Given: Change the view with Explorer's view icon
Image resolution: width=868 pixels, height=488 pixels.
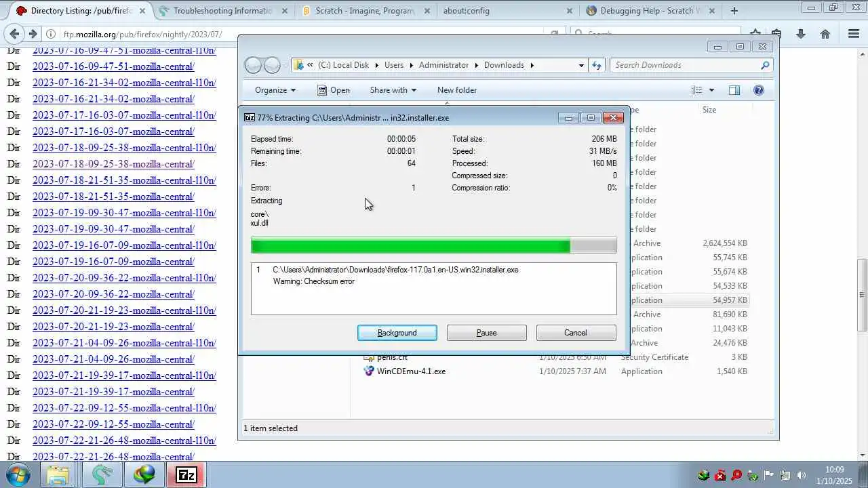Looking at the screenshot, I should tap(696, 90).
